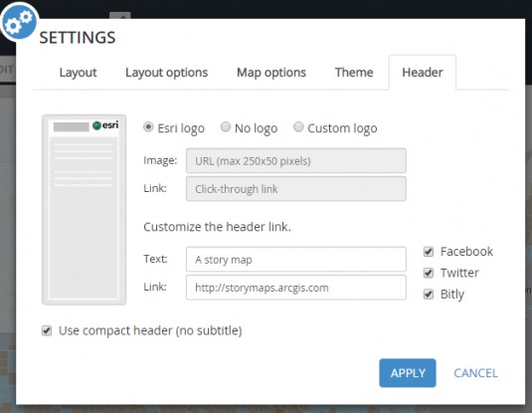The image size is (532, 413).
Task: Toggle the Twitter checkbox
Action: (429, 273)
